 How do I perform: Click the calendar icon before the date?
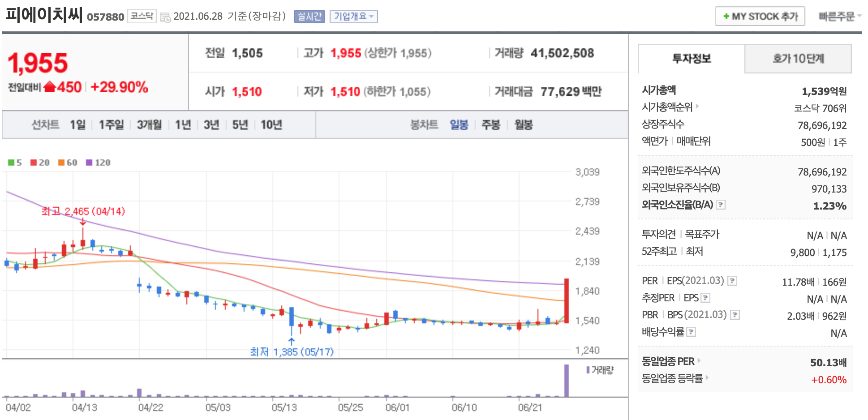[x=165, y=18]
